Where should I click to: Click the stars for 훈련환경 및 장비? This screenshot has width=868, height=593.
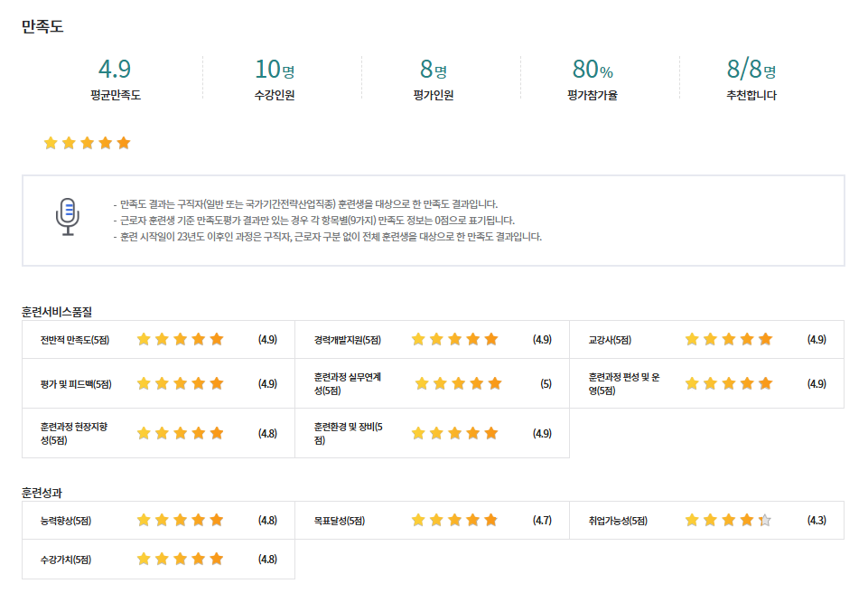[454, 433]
